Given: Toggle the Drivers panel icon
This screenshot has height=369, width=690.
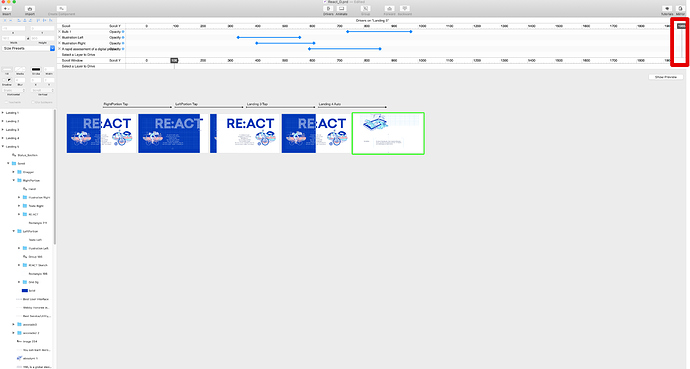Looking at the screenshot, I should [328, 9].
